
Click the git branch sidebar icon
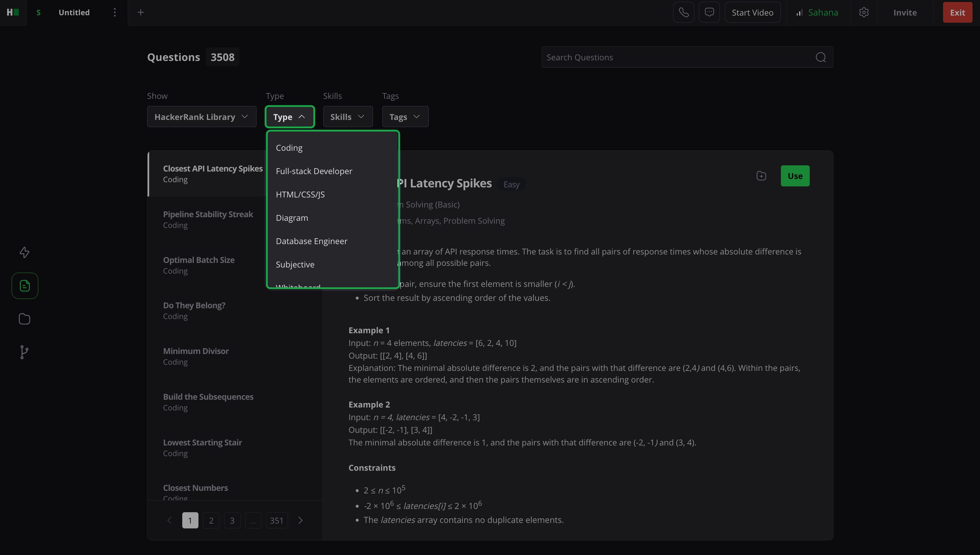24,352
